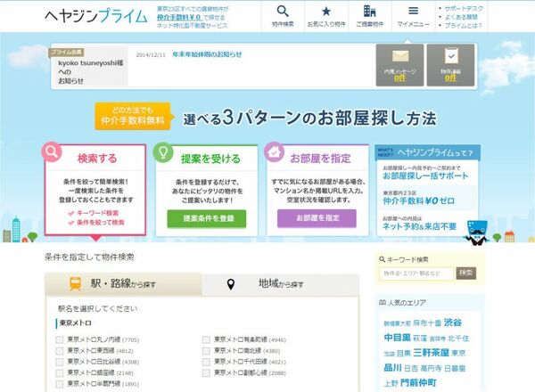Select popular area 日吉
The width and height of the screenshot is (535, 392).
pyautogui.click(x=411, y=369)
